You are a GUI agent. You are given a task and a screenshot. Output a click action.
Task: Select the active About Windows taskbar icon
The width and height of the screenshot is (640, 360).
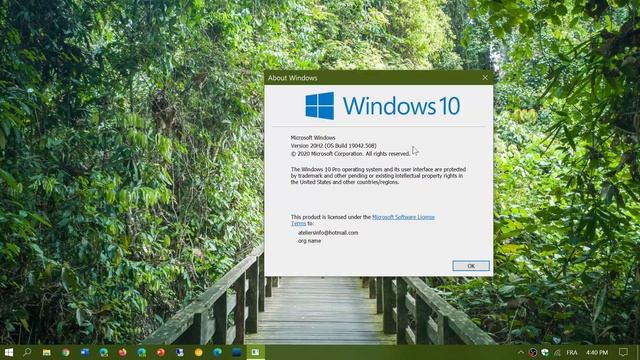(256, 352)
